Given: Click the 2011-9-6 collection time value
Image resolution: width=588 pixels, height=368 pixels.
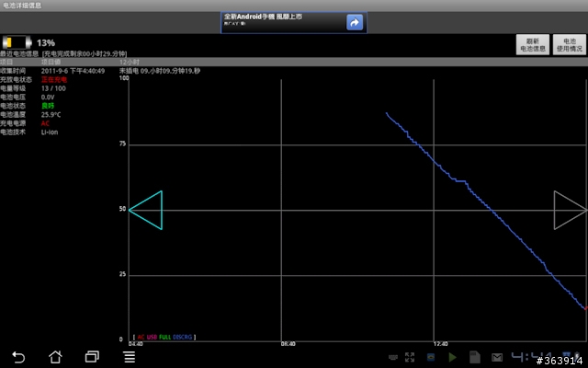Looking at the screenshot, I should pos(73,71).
